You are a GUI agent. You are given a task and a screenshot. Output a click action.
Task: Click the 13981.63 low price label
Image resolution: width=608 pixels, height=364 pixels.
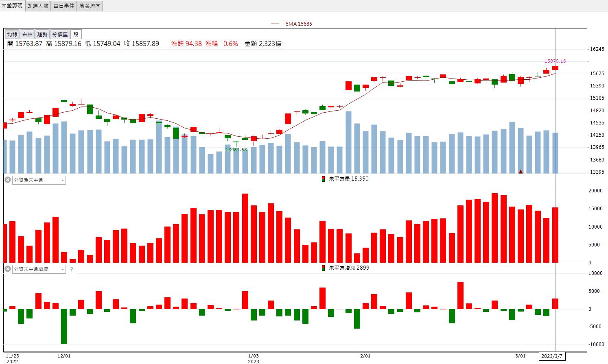pyautogui.click(x=236, y=150)
